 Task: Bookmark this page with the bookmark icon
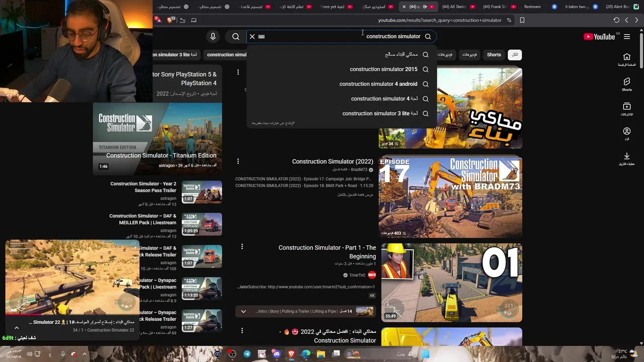tap(522, 20)
